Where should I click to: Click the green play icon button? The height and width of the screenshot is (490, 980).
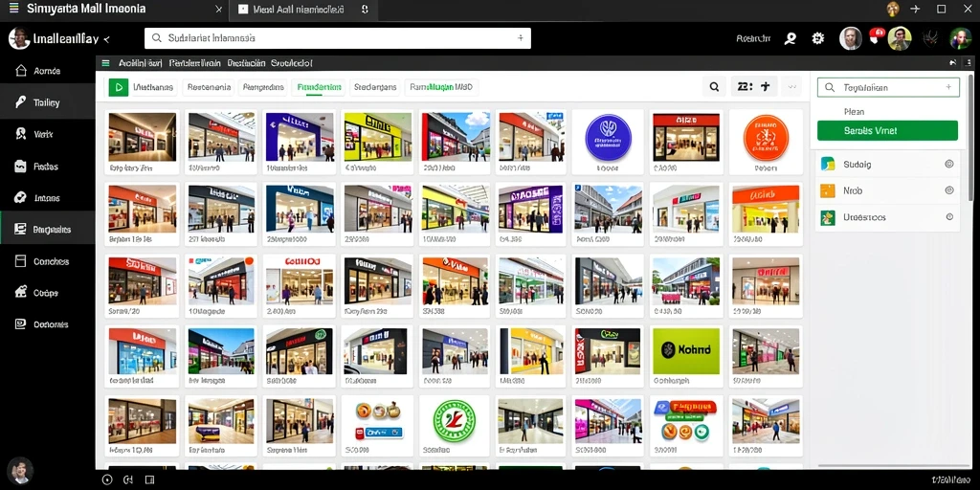pos(118,87)
